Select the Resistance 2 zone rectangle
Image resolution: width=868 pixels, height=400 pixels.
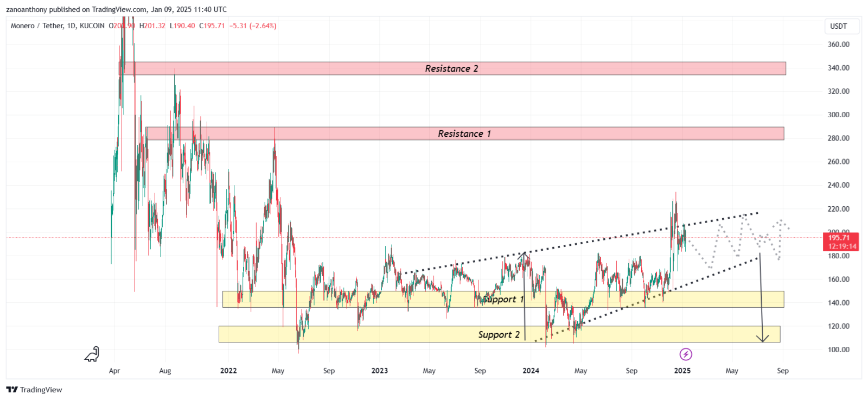452,68
